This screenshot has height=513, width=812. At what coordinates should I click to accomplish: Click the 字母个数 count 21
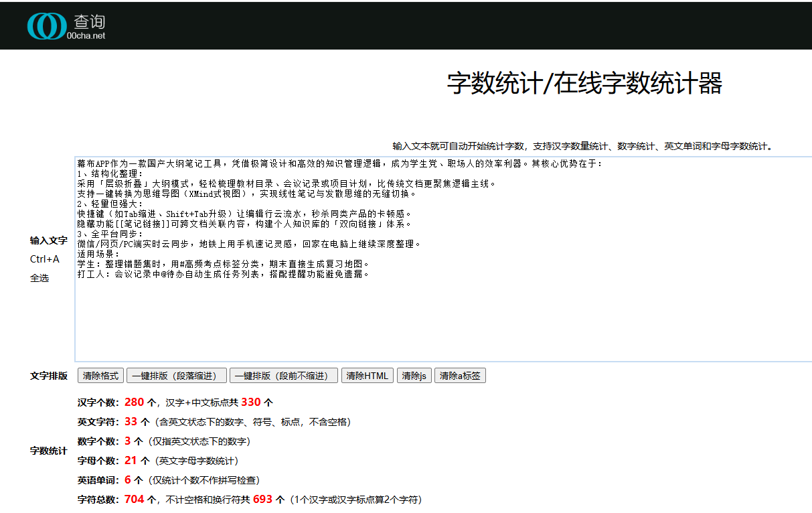(x=131, y=461)
